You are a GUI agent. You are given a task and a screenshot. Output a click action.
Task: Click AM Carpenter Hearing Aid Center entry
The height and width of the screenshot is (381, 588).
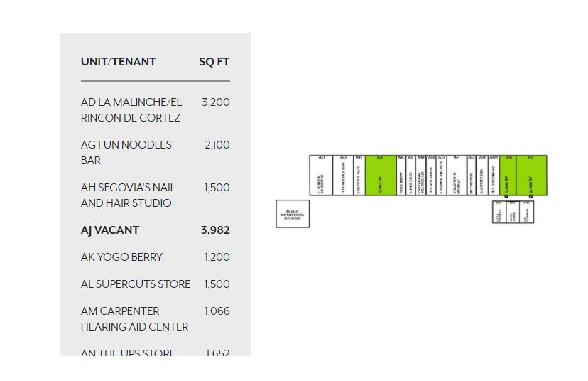tap(134, 318)
